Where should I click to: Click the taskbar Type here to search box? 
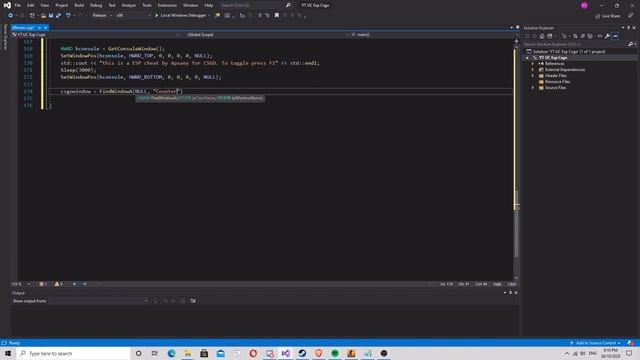tap(73, 353)
